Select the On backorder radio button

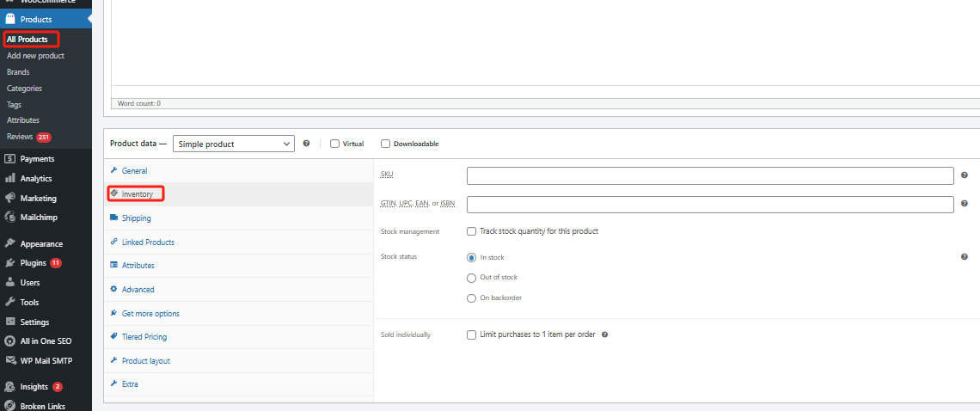pyautogui.click(x=472, y=298)
